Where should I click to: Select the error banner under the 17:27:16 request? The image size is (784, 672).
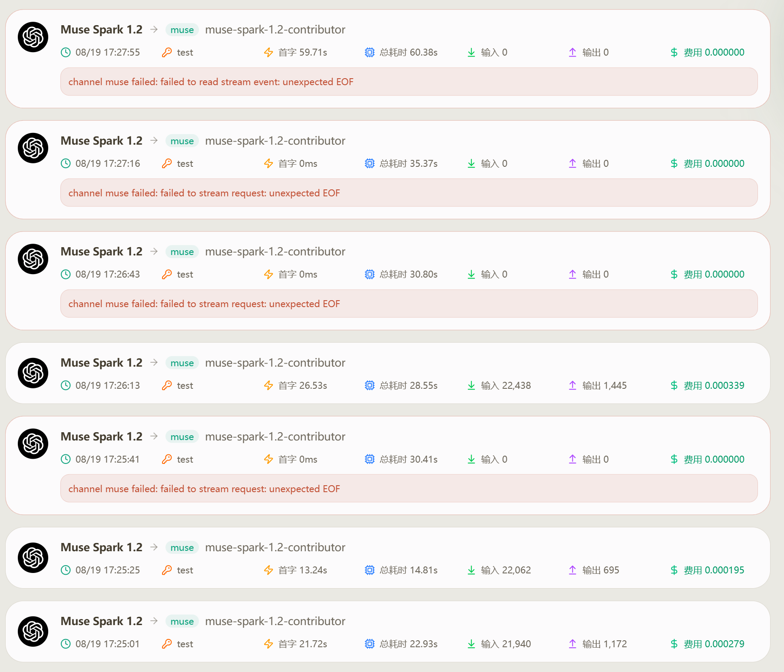[x=409, y=193]
